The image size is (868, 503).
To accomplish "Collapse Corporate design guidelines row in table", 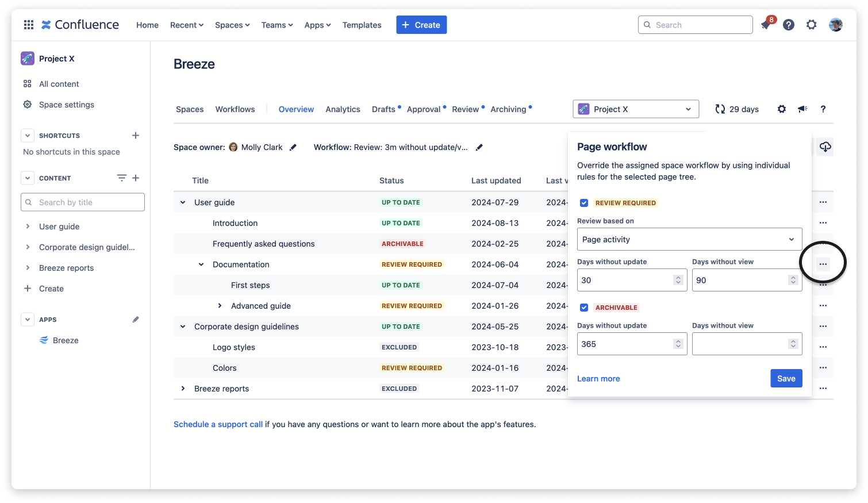I will (183, 327).
